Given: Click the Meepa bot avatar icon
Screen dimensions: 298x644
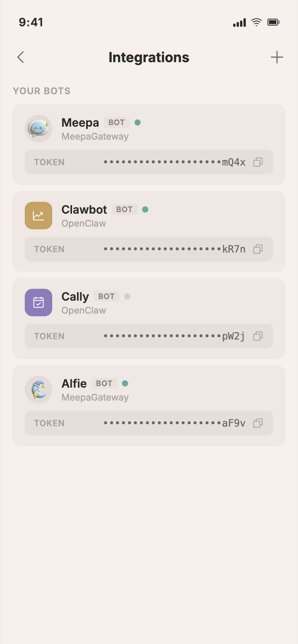Looking at the screenshot, I should [38, 128].
